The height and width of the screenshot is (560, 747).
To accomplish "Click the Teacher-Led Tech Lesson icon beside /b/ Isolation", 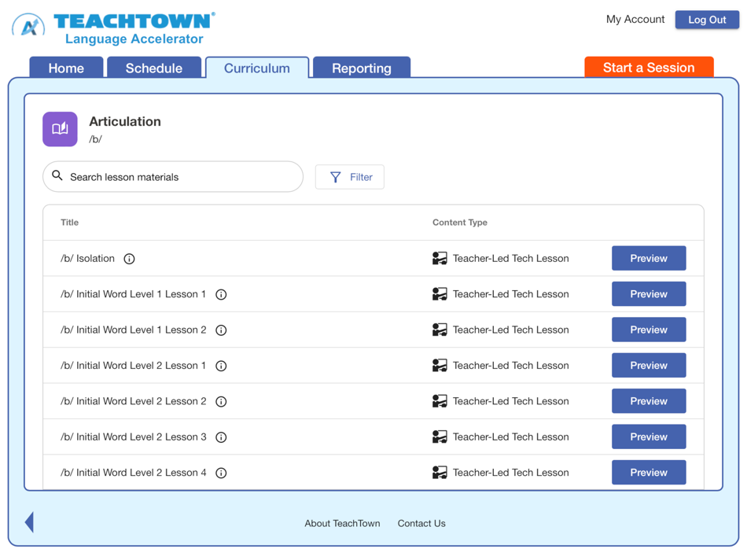I will pyautogui.click(x=439, y=258).
